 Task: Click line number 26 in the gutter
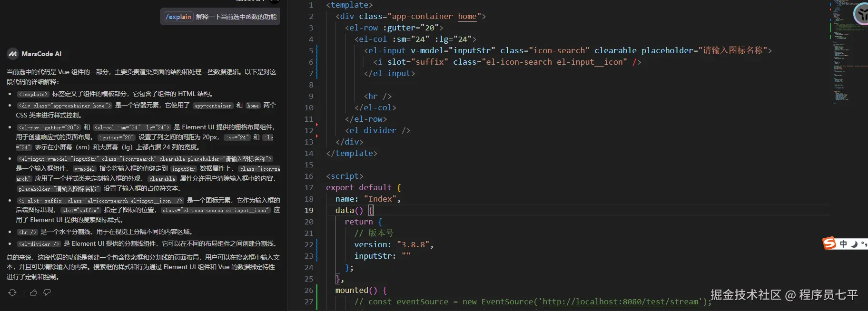309,290
